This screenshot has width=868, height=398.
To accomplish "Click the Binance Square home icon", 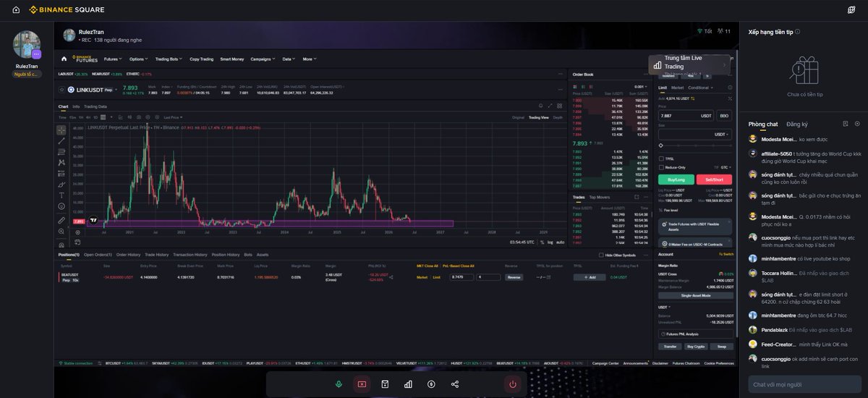I will 16,9.
